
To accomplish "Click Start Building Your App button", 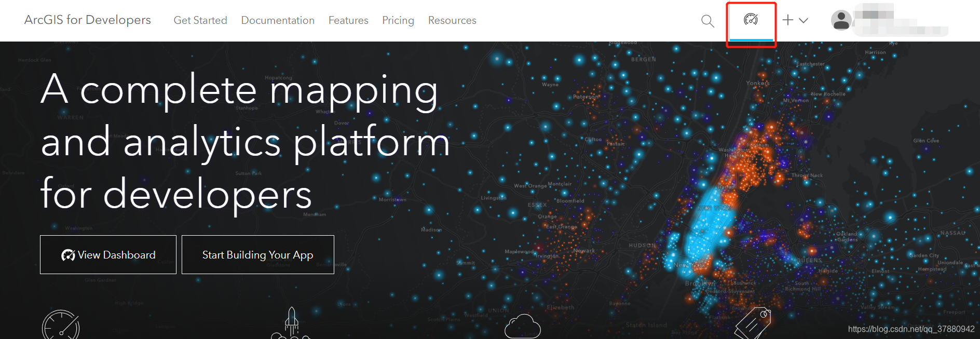I will 258,255.
